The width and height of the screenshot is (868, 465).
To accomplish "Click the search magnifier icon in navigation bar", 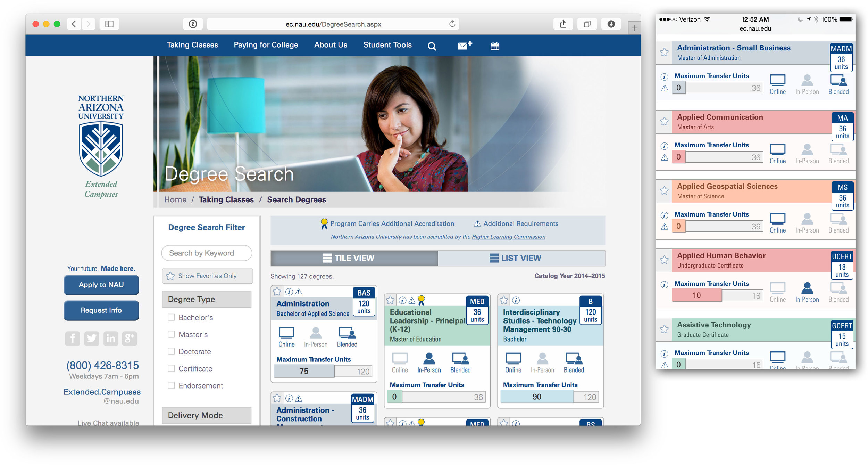I will coord(432,46).
